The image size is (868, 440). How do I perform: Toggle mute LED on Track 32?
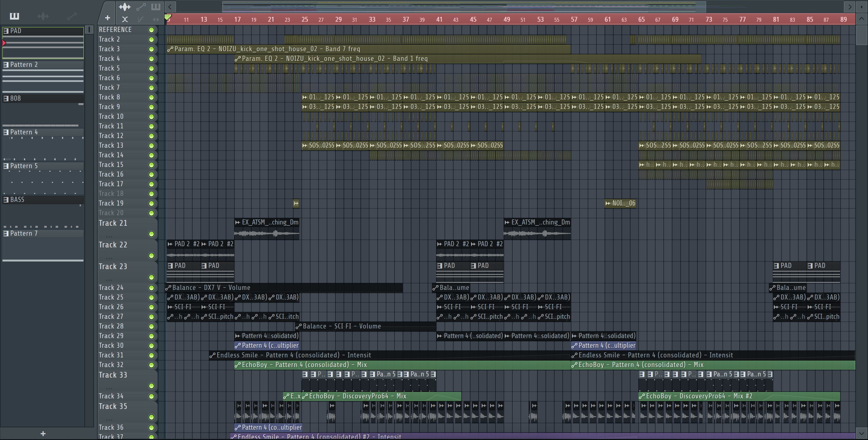151,365
